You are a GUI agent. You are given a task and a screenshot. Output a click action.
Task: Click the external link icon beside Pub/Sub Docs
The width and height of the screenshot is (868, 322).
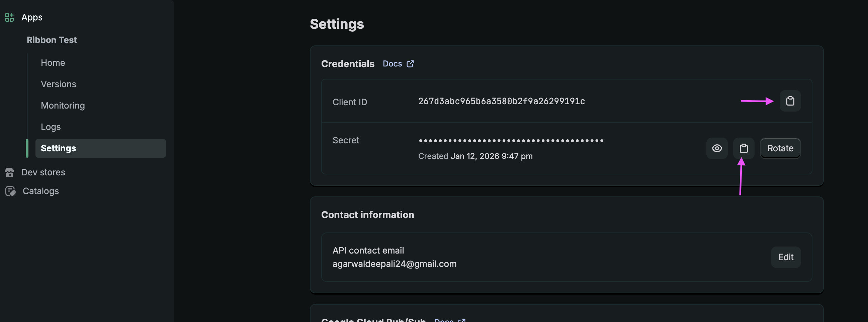coord(462,320)
